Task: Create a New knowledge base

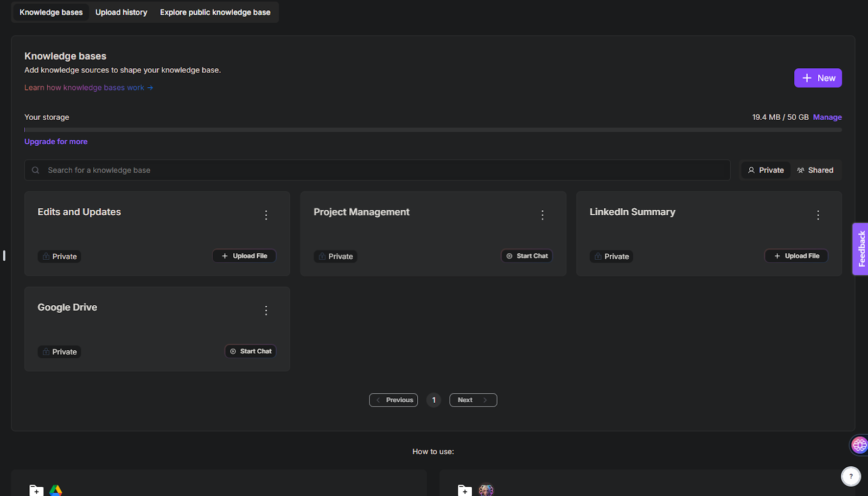Action: pyautogui.click(x=818, y=78)
